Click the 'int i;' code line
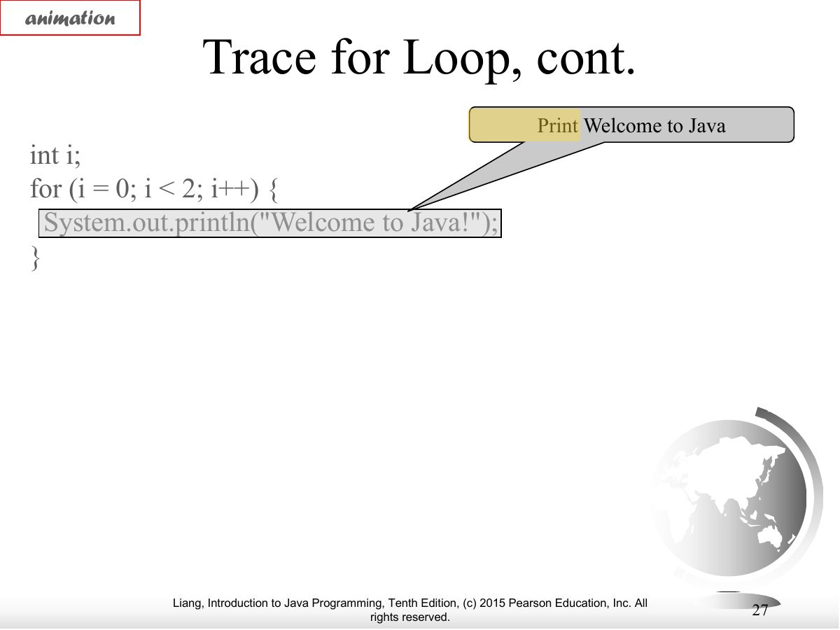The image size is (840, 630). click(55, 155)
